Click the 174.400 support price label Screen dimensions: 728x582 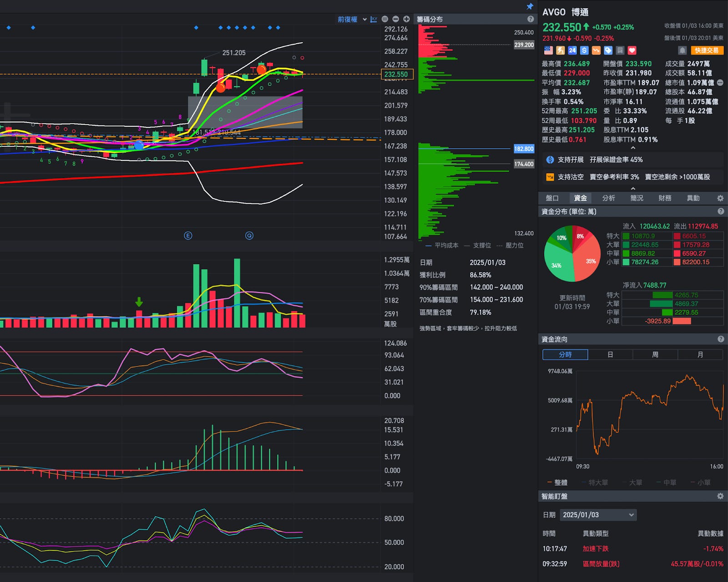[524, 164]
